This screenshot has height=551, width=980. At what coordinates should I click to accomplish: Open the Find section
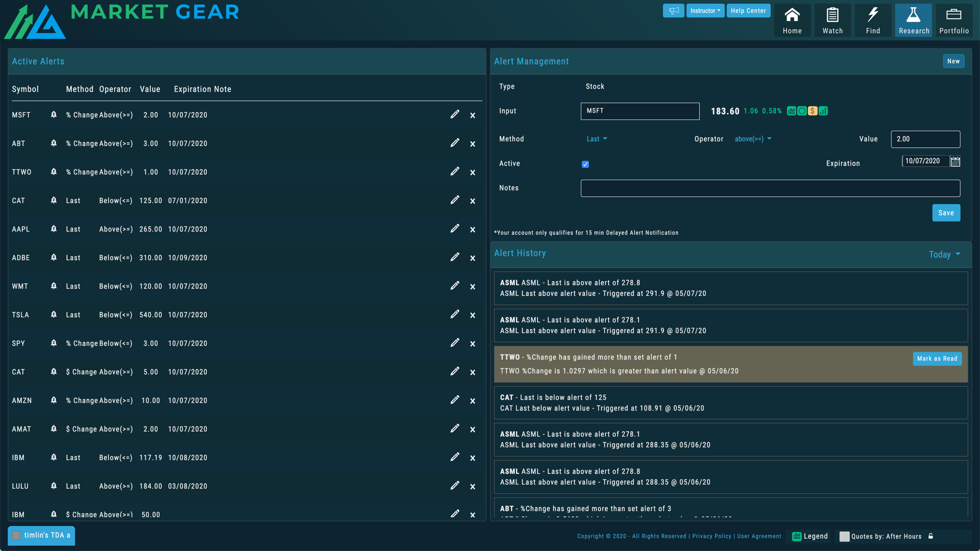tap(873, 20)
